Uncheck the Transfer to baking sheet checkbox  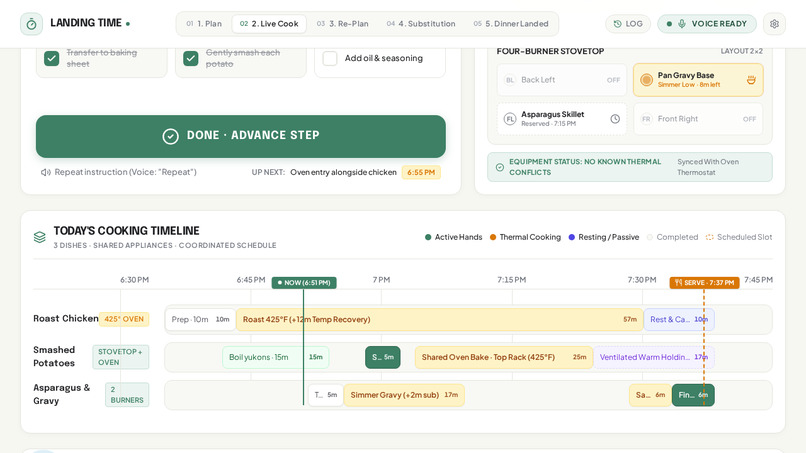click(x=51, y=58)
